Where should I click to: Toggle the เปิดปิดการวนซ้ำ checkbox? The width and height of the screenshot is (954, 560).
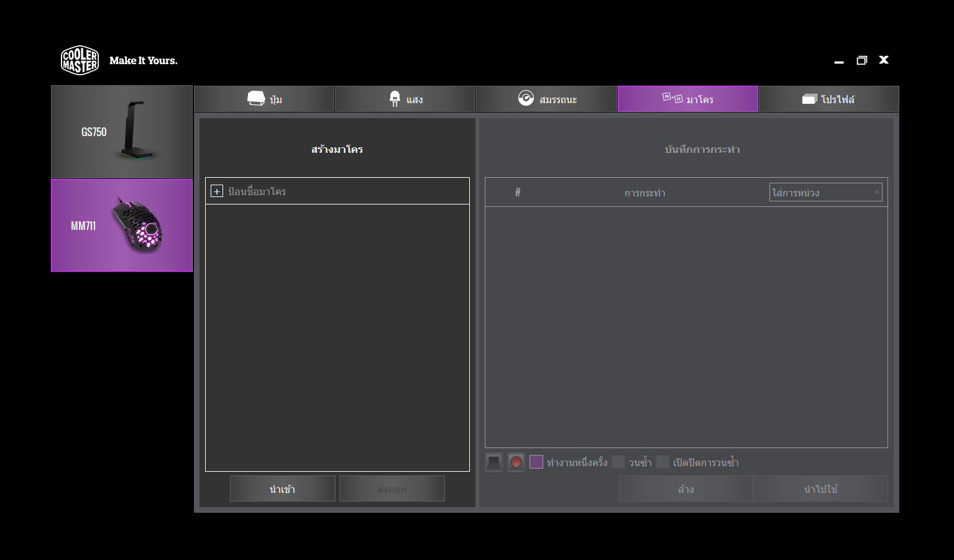(663, 462)
